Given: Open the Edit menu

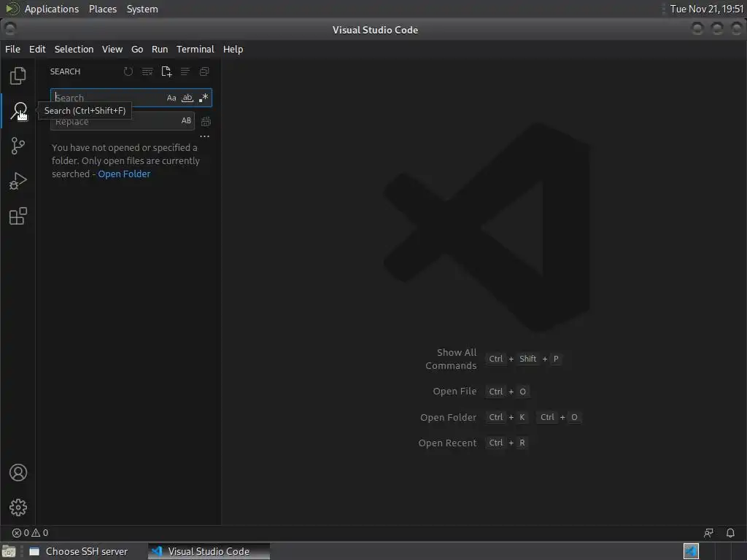Looking at the screenshot, I should [x=37, y=49].
